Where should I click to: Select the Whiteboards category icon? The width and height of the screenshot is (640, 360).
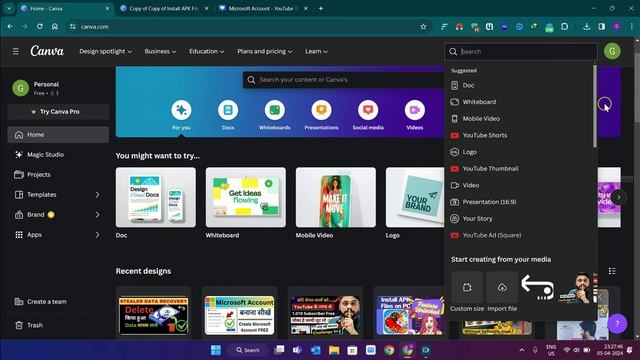click(275, 110)
